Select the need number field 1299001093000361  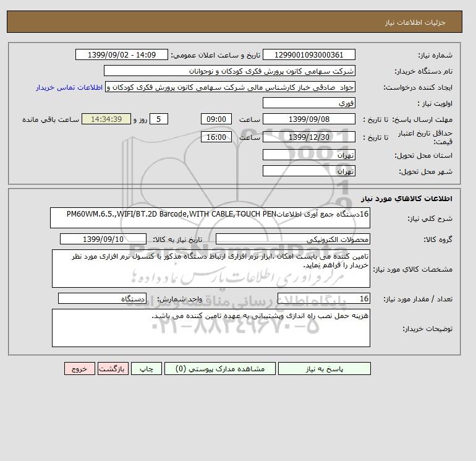[x=308, y=54]
